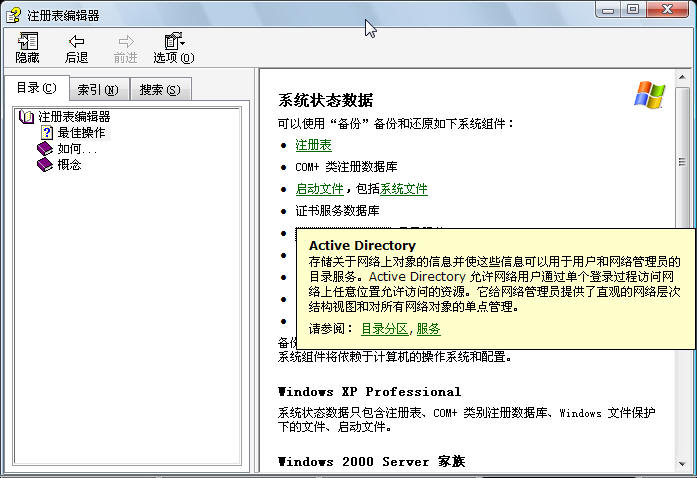Select the 概念 tree entry
Viewport: 697px width, 478px height.
tap(69, 165)
